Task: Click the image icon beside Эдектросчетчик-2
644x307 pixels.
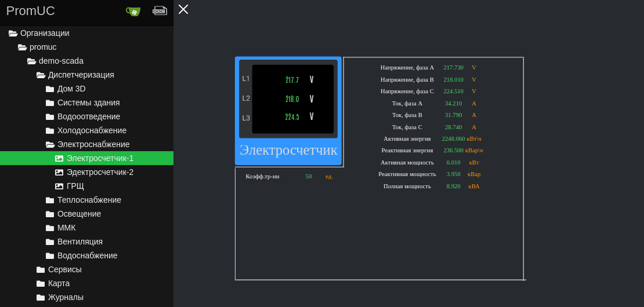Action: [x=59, y=172]
